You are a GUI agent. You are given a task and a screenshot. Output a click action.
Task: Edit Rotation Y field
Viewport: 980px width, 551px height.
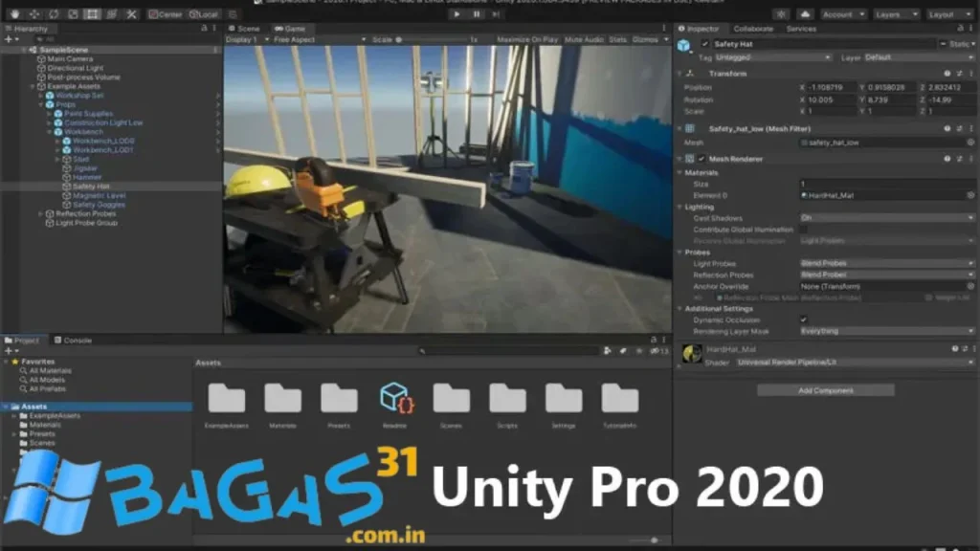point(891,99)
